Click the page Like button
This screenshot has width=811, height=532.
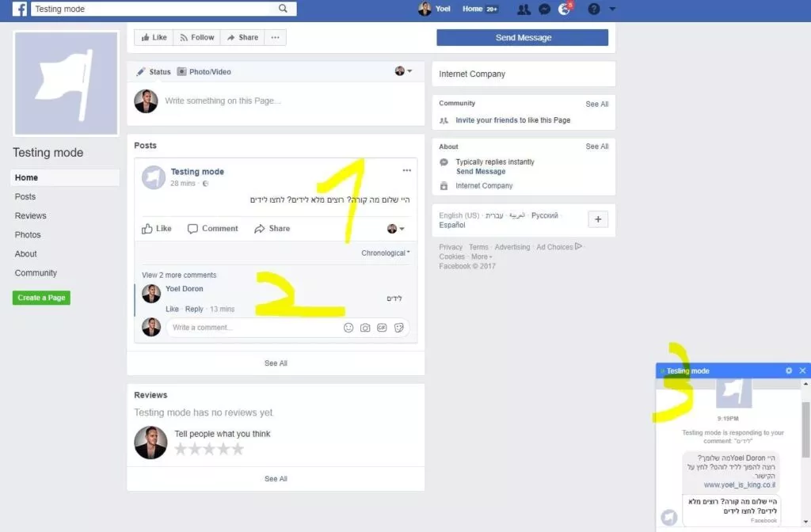154,37
